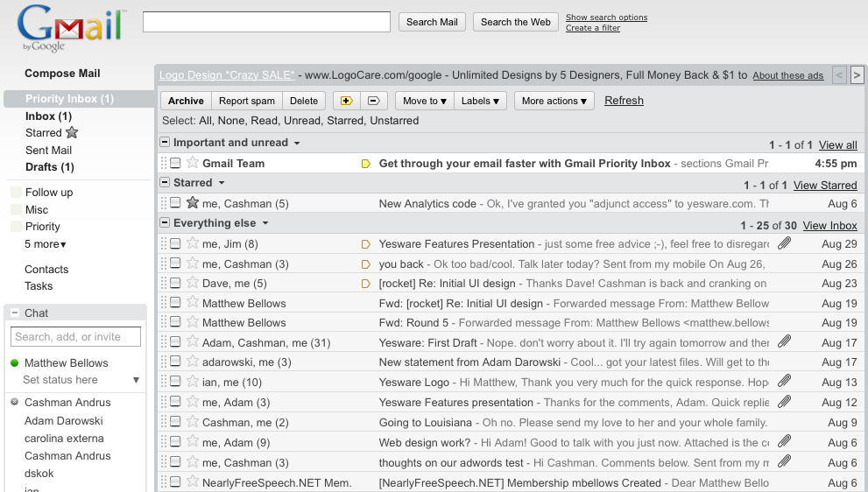This screenshot has width=868, height=492.
Task: Click View Inbox link
Action: (x=829, y=225)
